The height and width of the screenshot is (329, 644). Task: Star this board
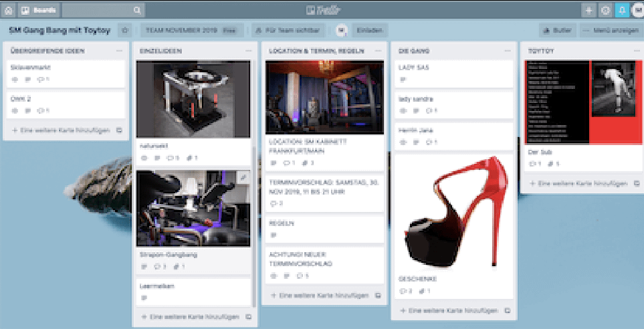[125, 30]
